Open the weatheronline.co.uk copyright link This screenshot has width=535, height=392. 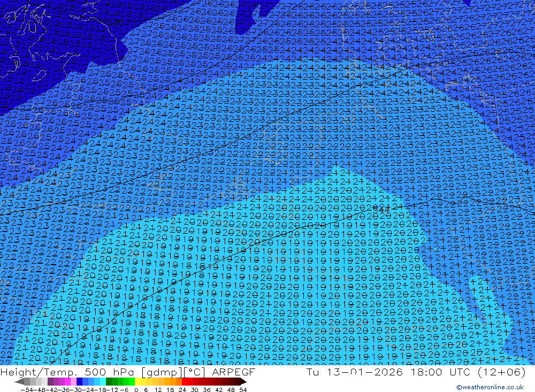point(490,387)
